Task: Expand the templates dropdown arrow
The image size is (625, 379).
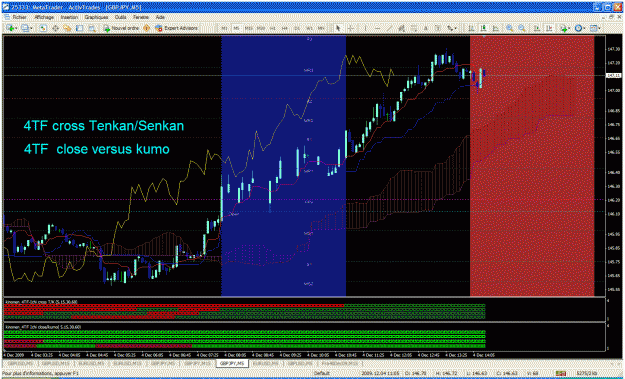Action: (x=599, y=28)
